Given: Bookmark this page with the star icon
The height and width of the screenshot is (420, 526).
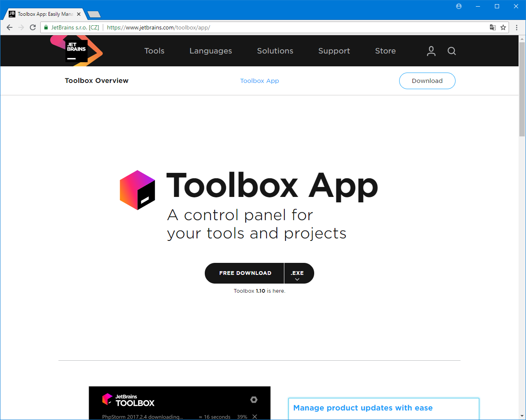Looking at the screenshot, I should coord(503,27).
